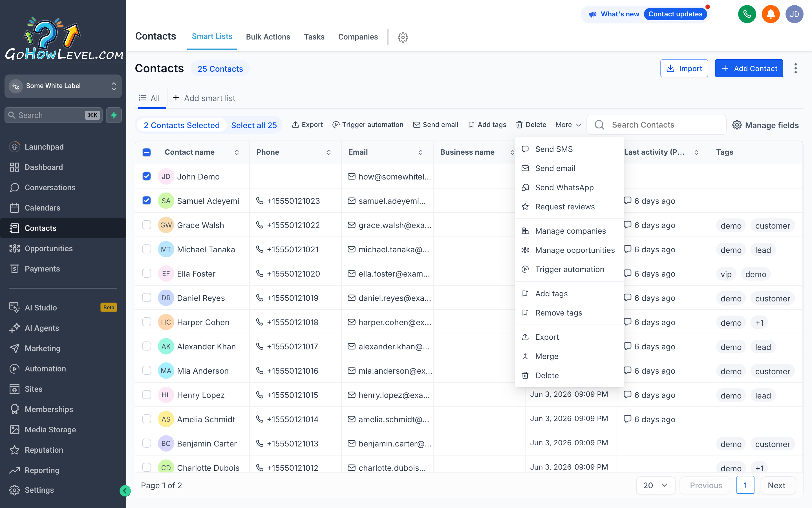This screenshot has height=508, width=812.
Task: Open the Contact updates announcement pill
Action: pos(675,14)
